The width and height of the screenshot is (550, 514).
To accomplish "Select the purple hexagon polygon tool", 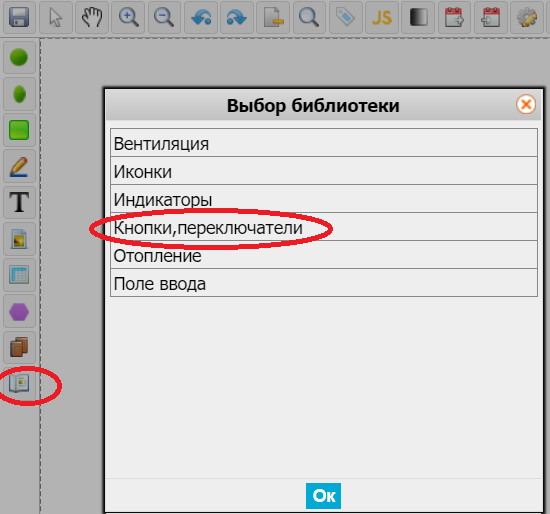I will pyautogui.click(x=19, y=311).
